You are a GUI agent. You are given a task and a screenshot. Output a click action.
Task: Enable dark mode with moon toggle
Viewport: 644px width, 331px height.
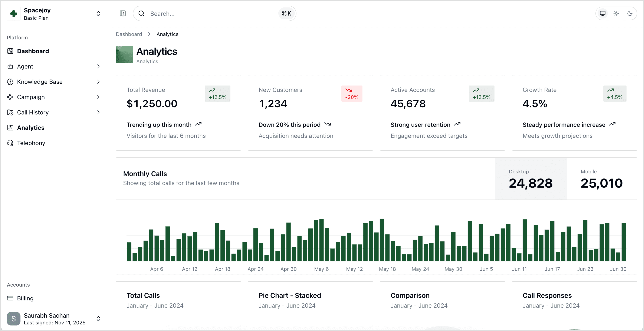(x=630, y=13)
